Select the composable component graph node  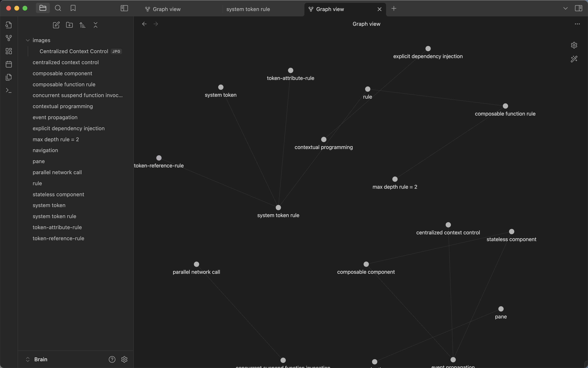(366, 264)
